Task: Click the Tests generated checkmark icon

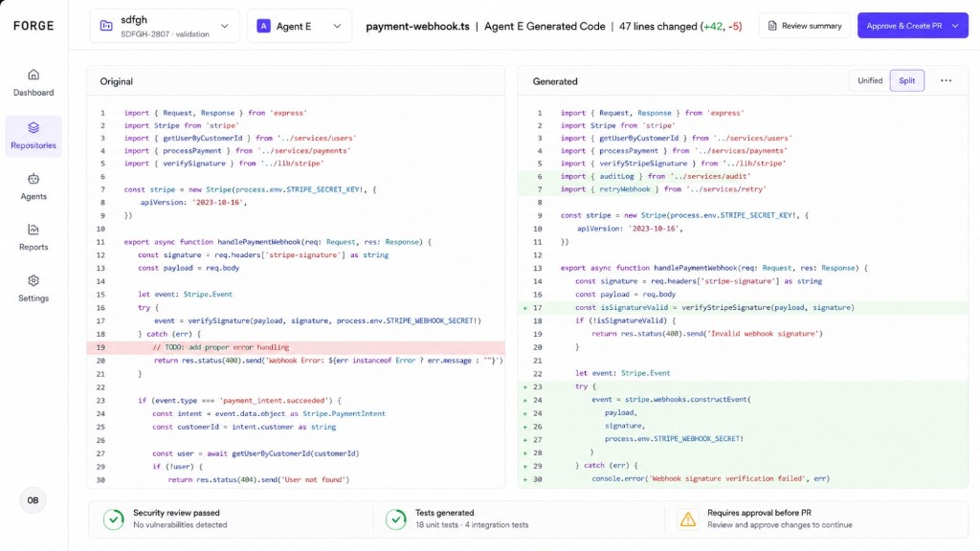Action: pyautogui.click(x=396, y=519)
